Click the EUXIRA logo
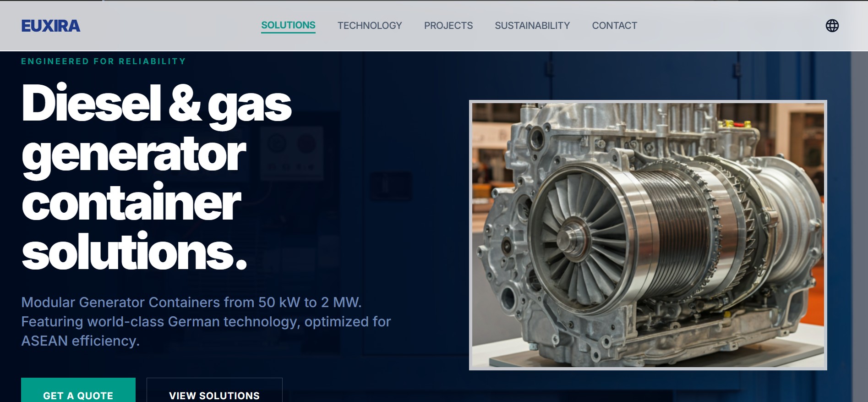Viewport: 868px width, 402px height. (51, 26)
